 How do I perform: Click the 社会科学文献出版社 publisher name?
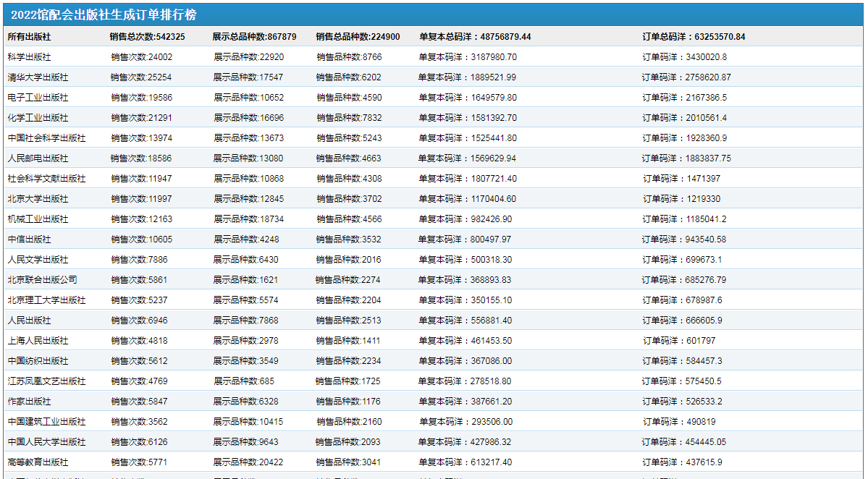click(46, 178)
